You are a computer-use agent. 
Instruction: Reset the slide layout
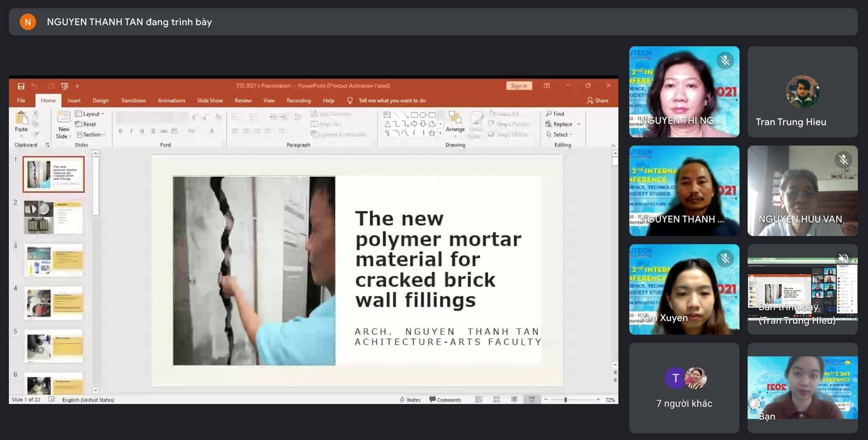tap(86, 124)
